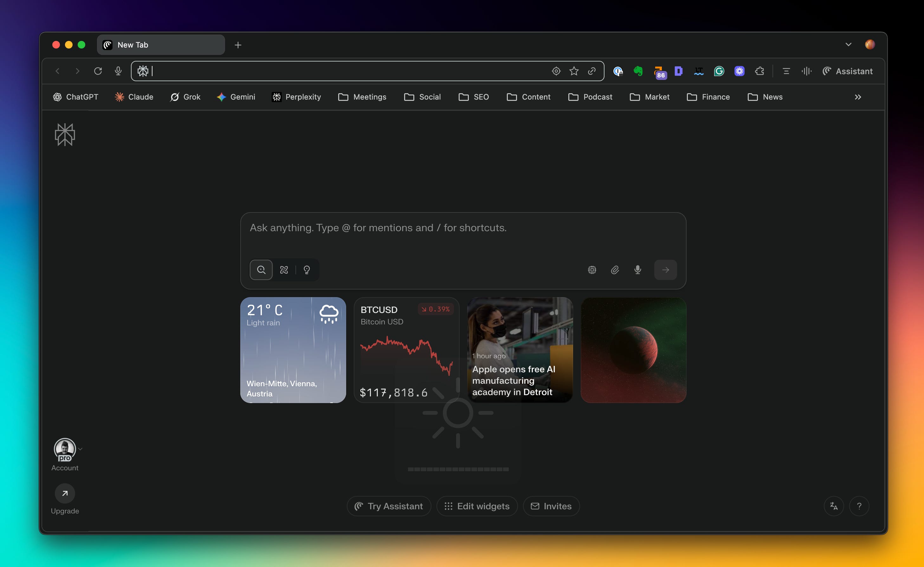This screenshot has width=924, height=567.
Task: Expand hidden bookmarks overflow chevron
Action: [858, 97]
